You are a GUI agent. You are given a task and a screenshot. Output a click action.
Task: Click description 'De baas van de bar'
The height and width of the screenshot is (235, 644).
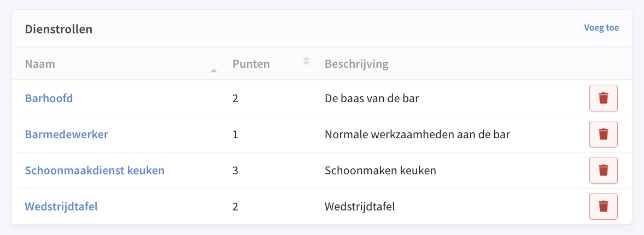coord(372,98)
